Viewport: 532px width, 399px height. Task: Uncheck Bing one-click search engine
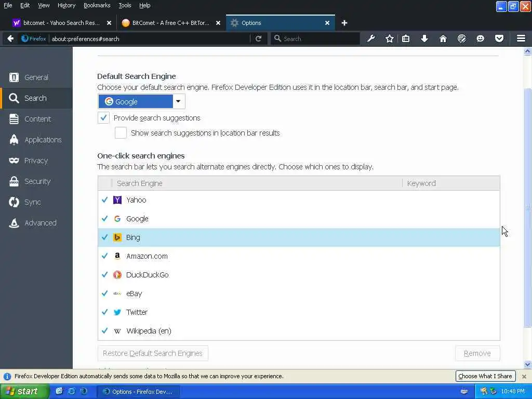[x=105, y=237]
